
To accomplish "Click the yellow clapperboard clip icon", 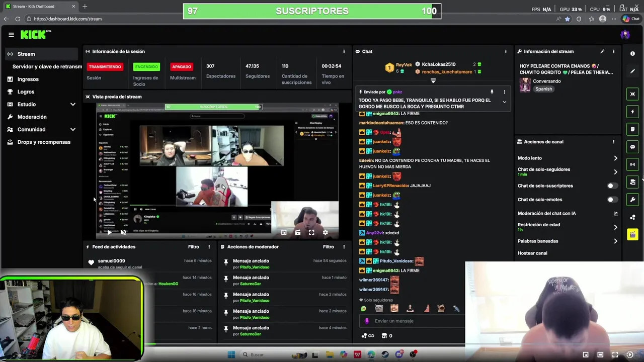I will (632, 235).
